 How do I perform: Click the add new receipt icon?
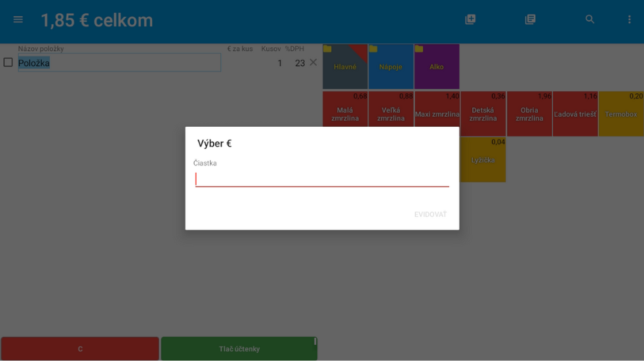point(470,20)
